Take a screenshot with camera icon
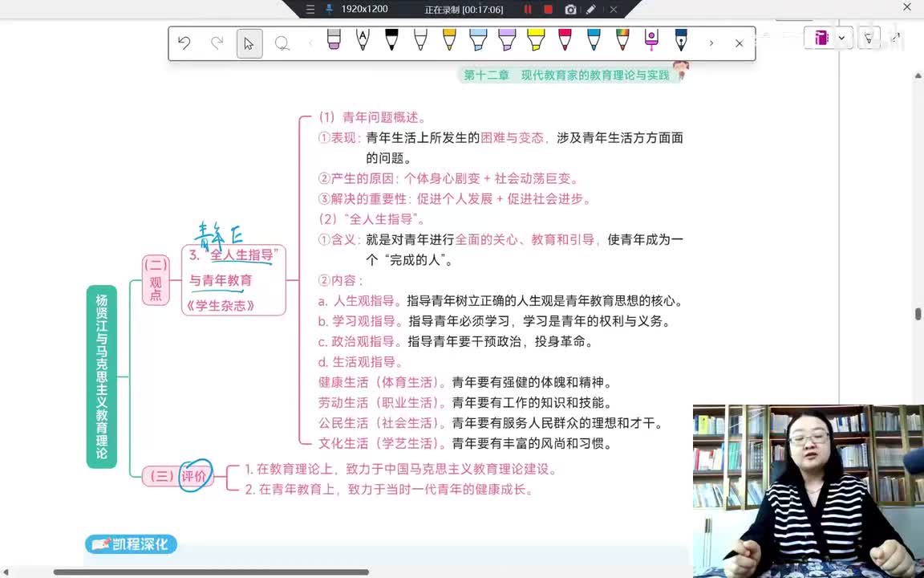The image size is (924, 578). tap(569, 10)
